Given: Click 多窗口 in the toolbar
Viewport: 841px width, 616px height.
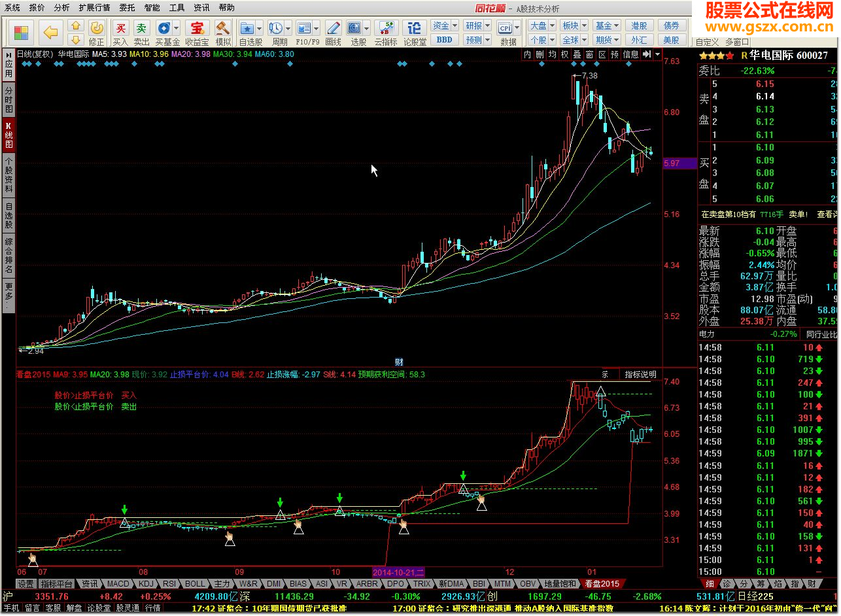Looking at the screenshot, I should [x=737, y=41].
